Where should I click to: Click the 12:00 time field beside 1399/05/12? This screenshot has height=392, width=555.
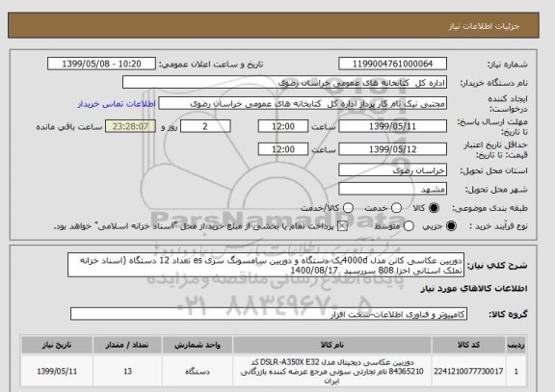click(x=283, y=149)
